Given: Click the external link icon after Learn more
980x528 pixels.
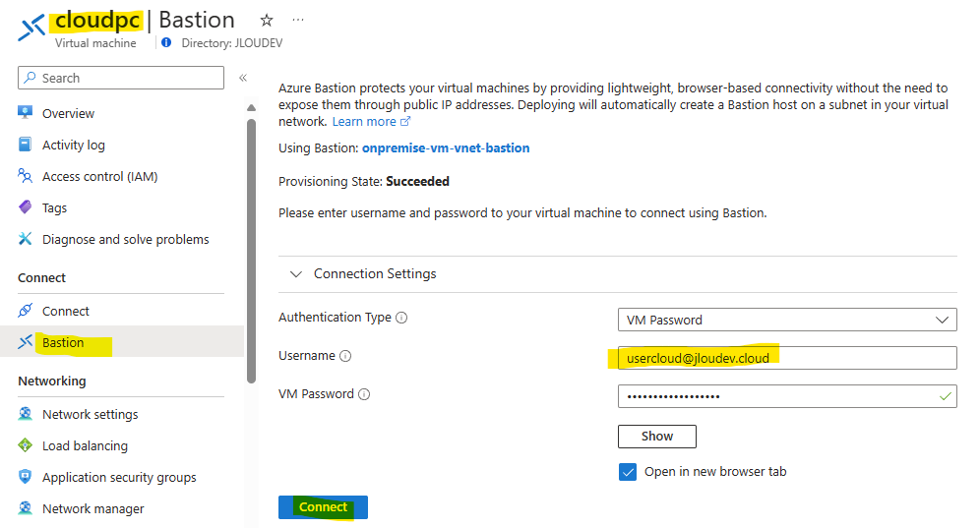Looking at the screenshot, I should tap(405, 121).
